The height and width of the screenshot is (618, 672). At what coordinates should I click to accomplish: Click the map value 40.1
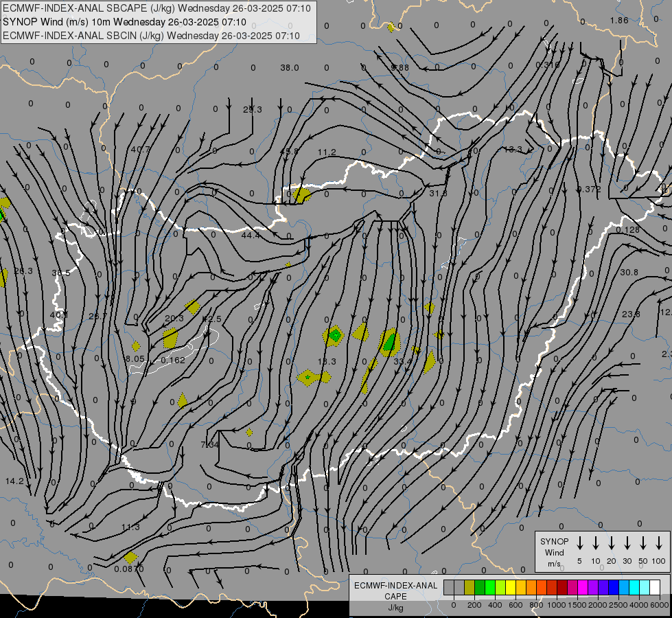59,314
